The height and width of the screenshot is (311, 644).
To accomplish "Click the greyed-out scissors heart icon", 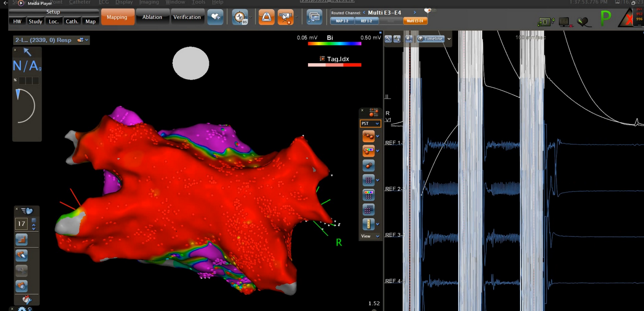I will (x=21, y=270).
